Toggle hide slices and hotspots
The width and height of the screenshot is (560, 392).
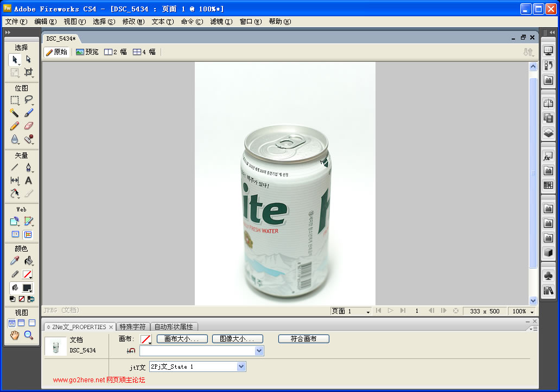coord(15,234)
